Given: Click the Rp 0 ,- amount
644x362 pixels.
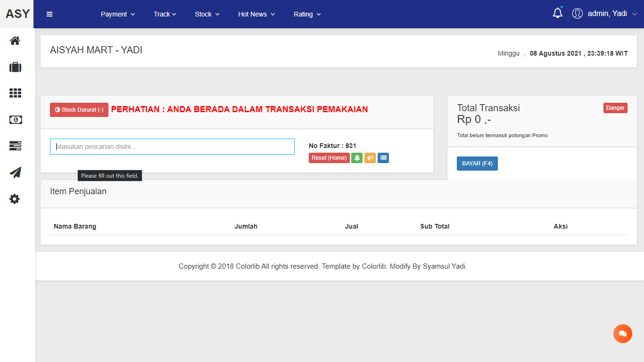Looking at the screenshot, I should (474, 120).
